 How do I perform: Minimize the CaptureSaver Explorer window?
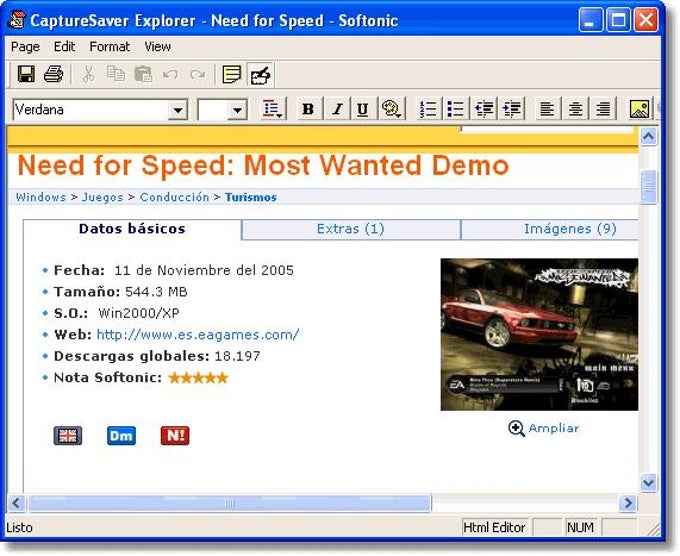[x=590, y=20]
